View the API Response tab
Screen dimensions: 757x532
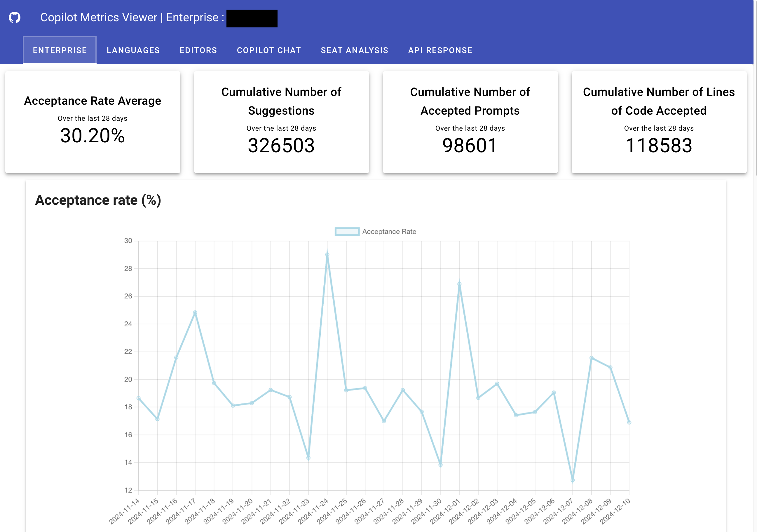click(x=440, y=50)
